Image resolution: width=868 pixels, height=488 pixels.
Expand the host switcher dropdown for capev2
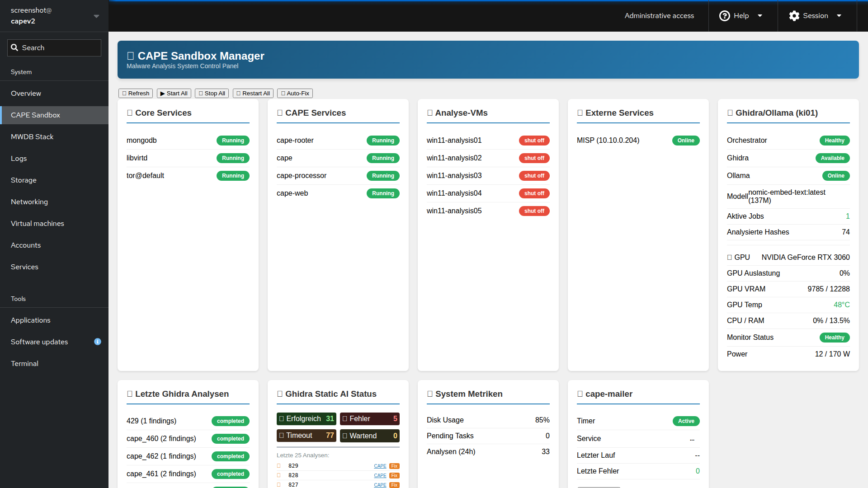[96, 16]
